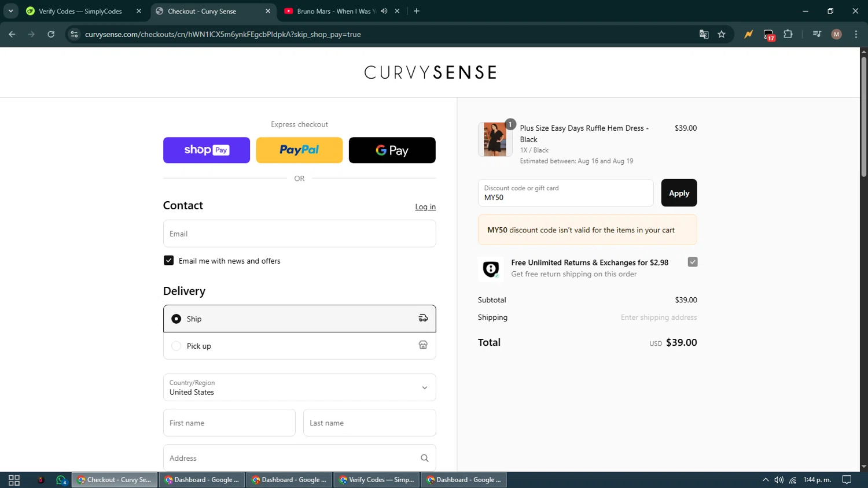Focus the Address field
868x488 pixels.
pos(299,458)
